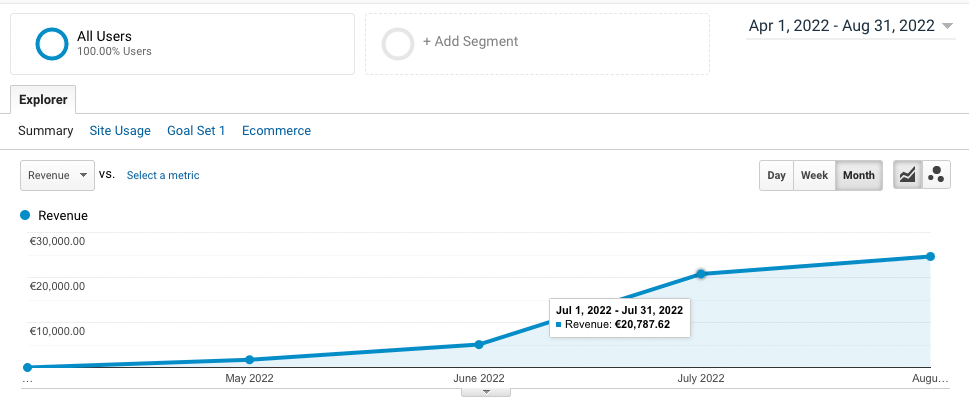Click the July 2022 data point

[x=701, y=273]
